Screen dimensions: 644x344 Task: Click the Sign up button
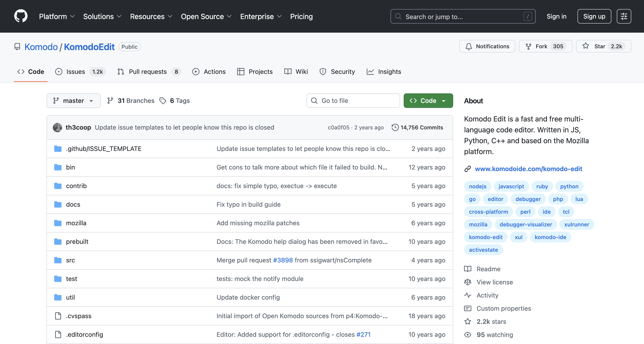click(x=594, y=17)
